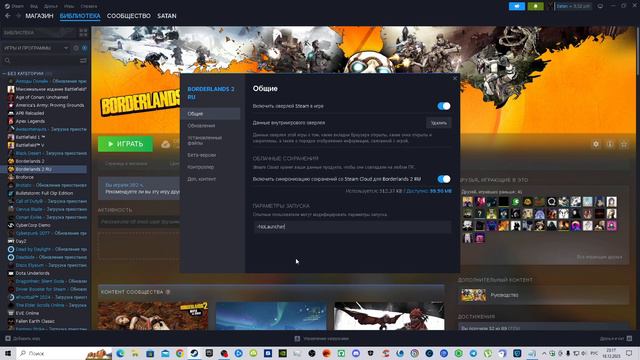Open the МАГАЗИН section
The width and height of the screenshot is (640, 360).
click(x=39, y=16)
